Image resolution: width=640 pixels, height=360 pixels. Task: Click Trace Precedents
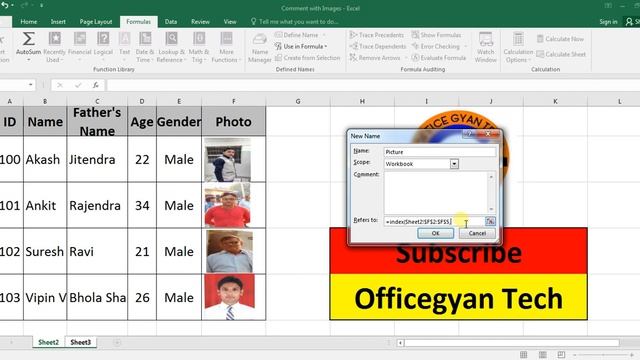[377, 35]
